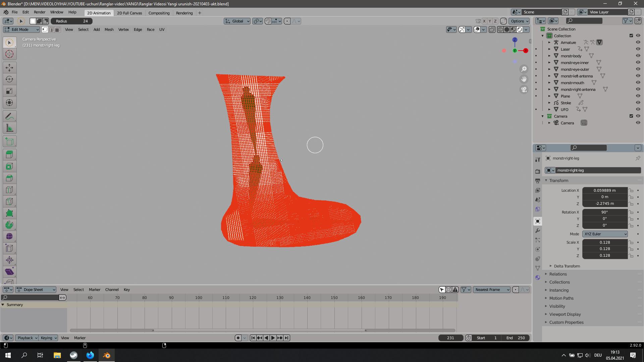Open Material properties tab icon

[538, 278]
